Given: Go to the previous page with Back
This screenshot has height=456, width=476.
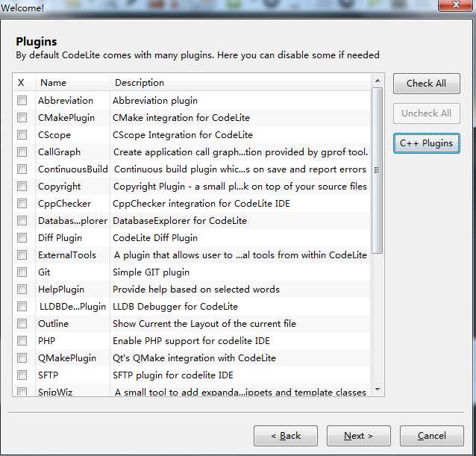Looking at the screenshot, I should point(286,436).
